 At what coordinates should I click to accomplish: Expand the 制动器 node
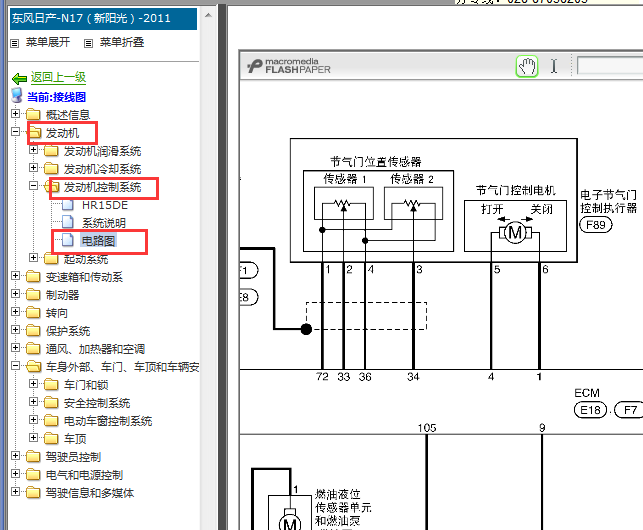click(16, 293)
